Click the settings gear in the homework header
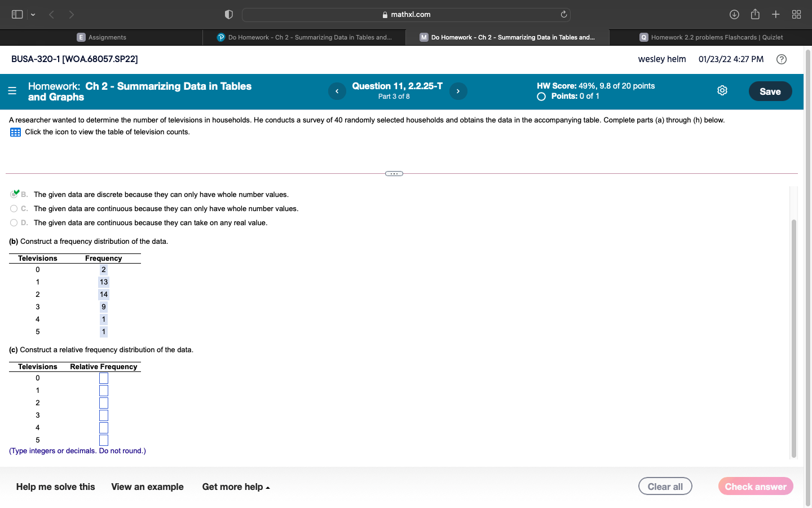The width and height of the screenshot is (812, 508). click(x=722, y=90)
